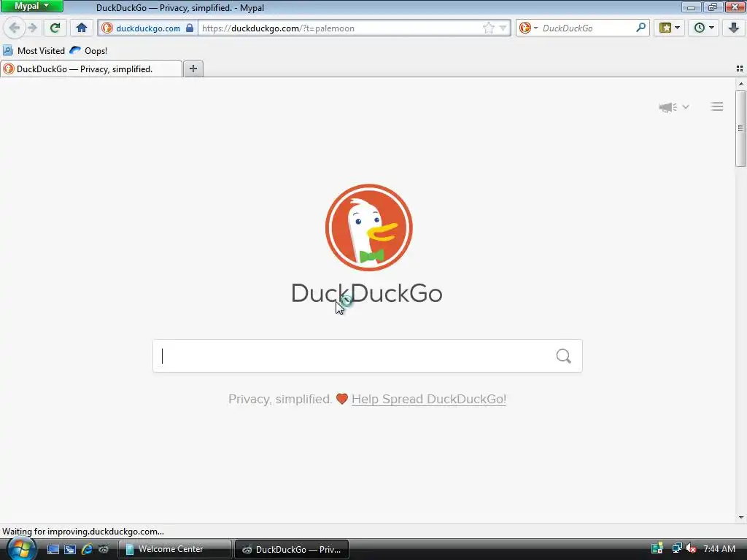747x560 pixels.
Task: Select the DuckDuckGo — Privacy, simplified tab
Action: (91, 69)
